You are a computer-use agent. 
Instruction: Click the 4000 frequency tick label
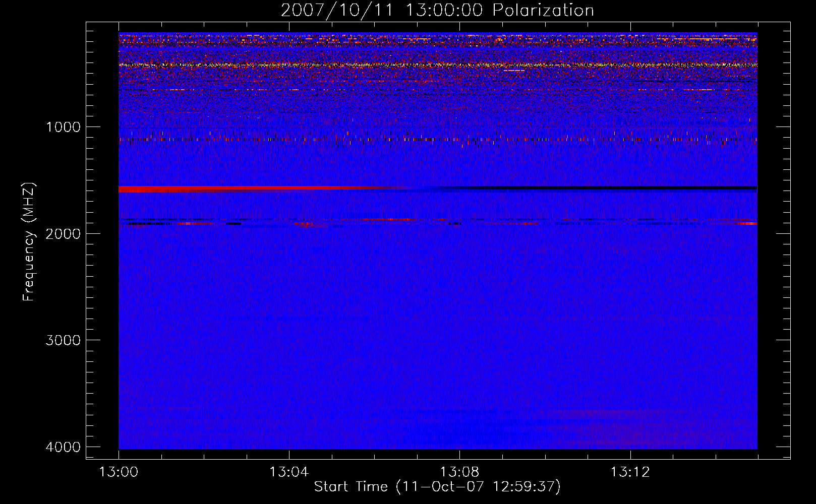click(63, 447)
